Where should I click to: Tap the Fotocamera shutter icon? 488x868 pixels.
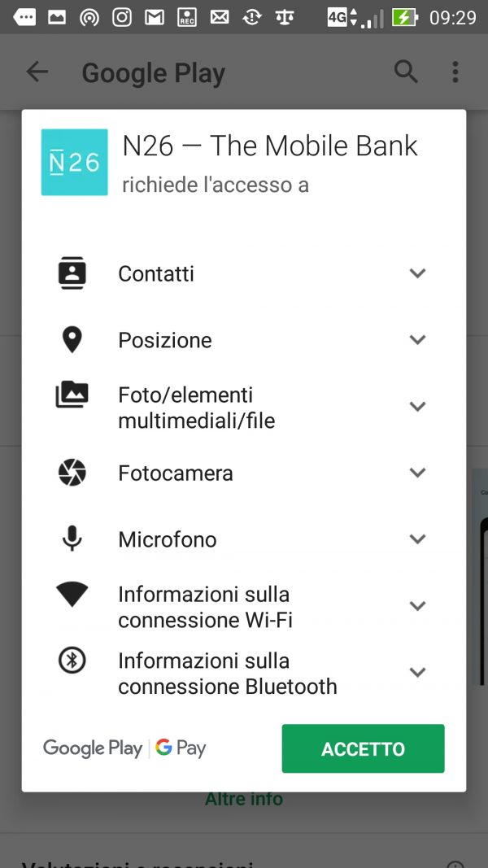coord(72,473)
